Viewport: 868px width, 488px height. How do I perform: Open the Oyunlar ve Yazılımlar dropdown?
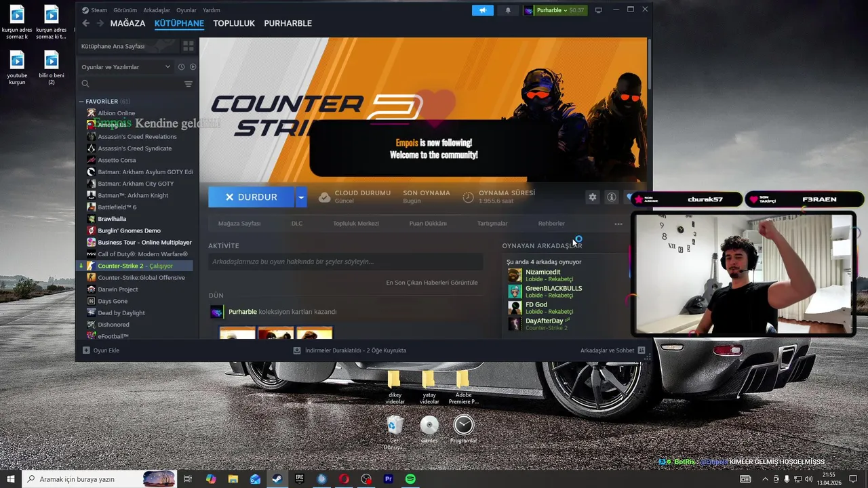pyautogui.click(x=126, y=67)
